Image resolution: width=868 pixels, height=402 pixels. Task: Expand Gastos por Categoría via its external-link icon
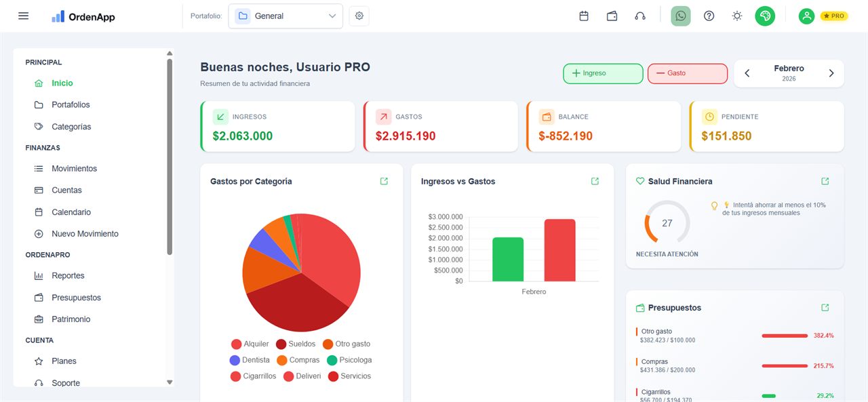[384, 181]
